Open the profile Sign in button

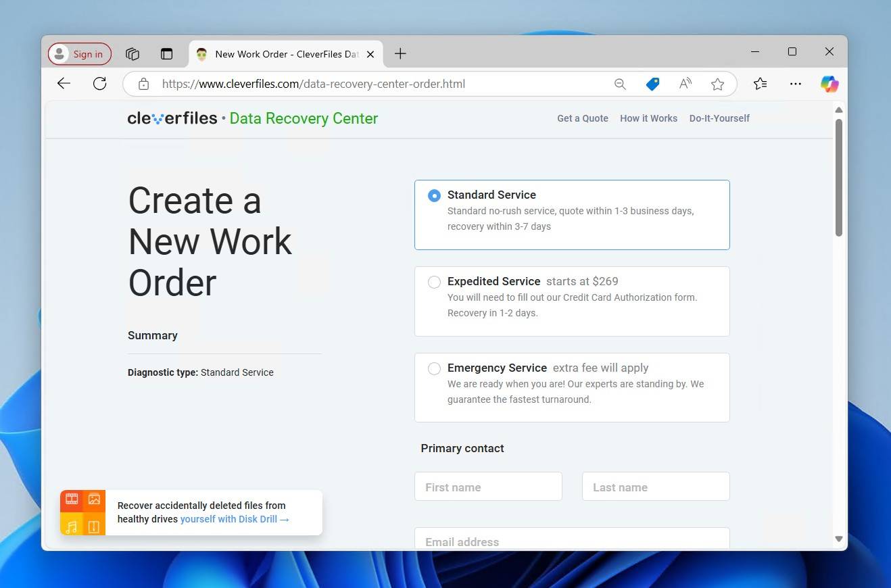coord(80,54)
